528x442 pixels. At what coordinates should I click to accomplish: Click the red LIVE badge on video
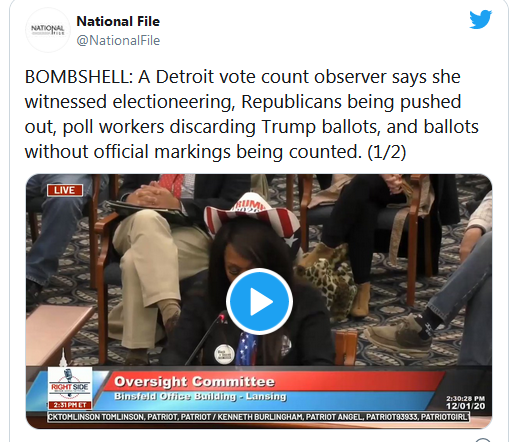[65, 190]
